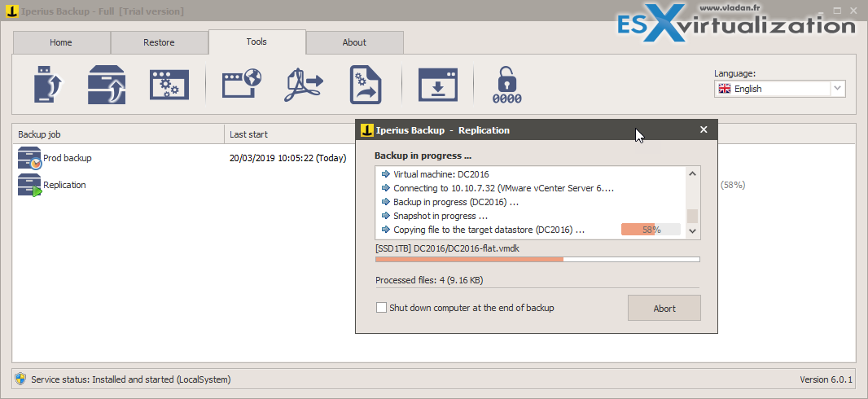
Task: Click the 58% copy progress bar
Action: point(651,230)
